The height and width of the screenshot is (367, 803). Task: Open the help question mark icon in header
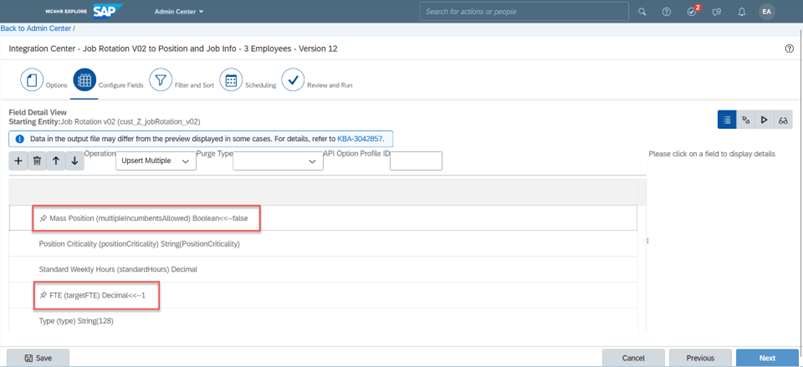666,12
